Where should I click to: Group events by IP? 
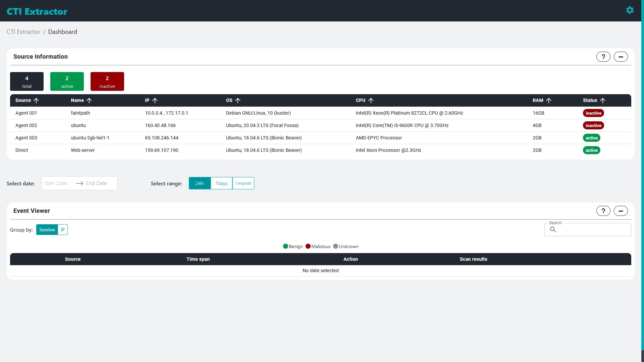63,230
